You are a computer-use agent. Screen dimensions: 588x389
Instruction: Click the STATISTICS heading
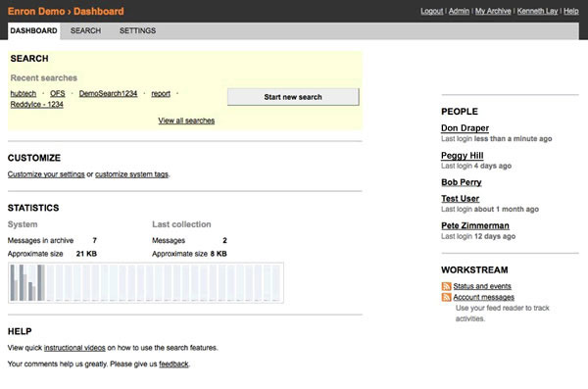coord(33,208)
